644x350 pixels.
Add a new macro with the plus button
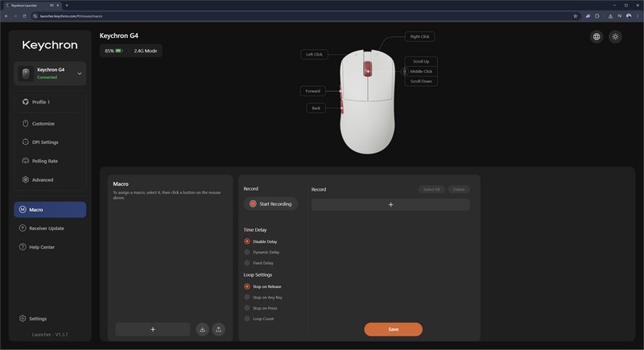click(x=153, y=330)
